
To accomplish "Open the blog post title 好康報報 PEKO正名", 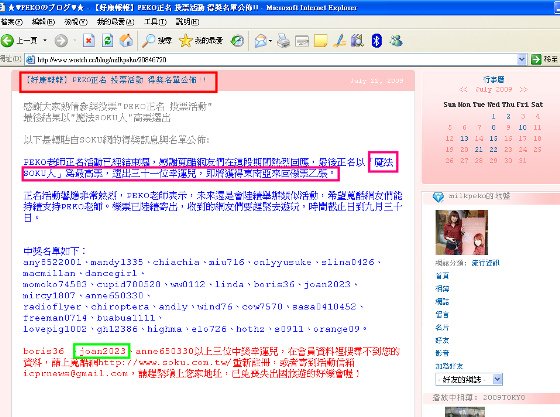I will point(115,80).
